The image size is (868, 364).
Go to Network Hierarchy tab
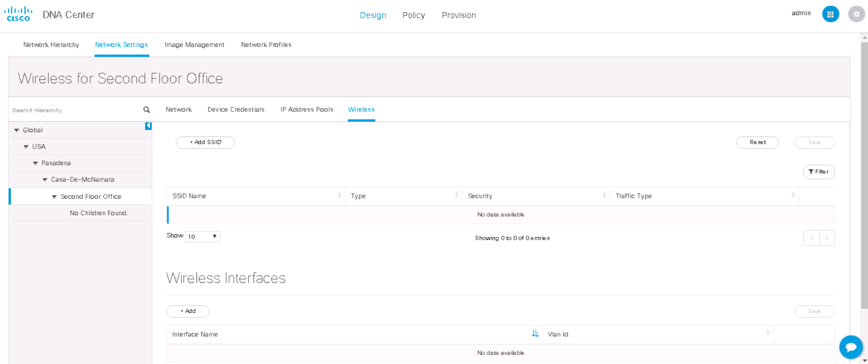pyautogui.click(x=51, y=45)
